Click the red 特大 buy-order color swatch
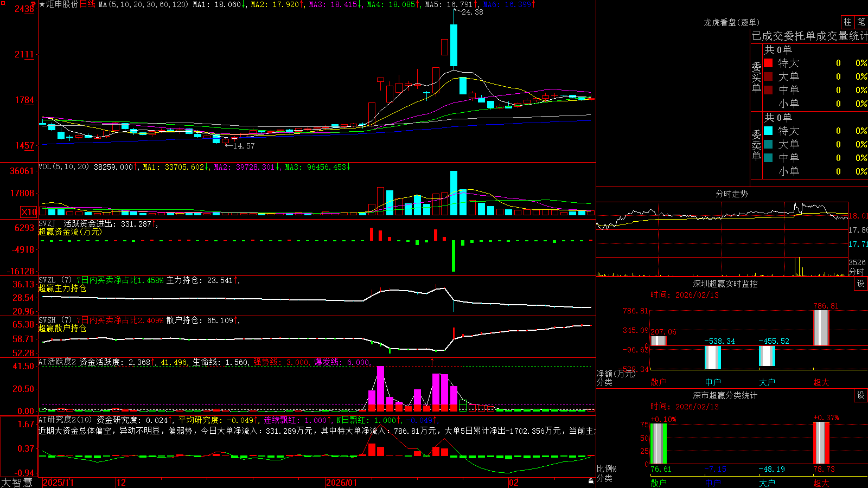The width and height of the screenshot is (868, 488). coord(768,63)
